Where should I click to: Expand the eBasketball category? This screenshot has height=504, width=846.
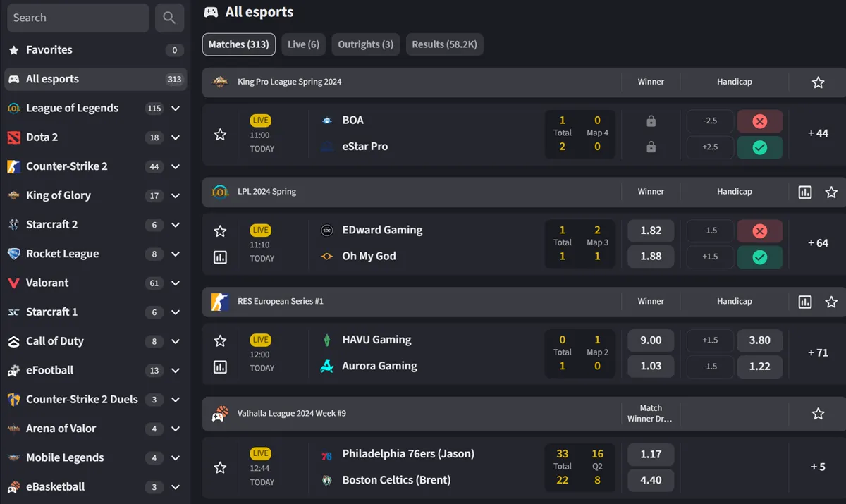[x=176, y=486]
